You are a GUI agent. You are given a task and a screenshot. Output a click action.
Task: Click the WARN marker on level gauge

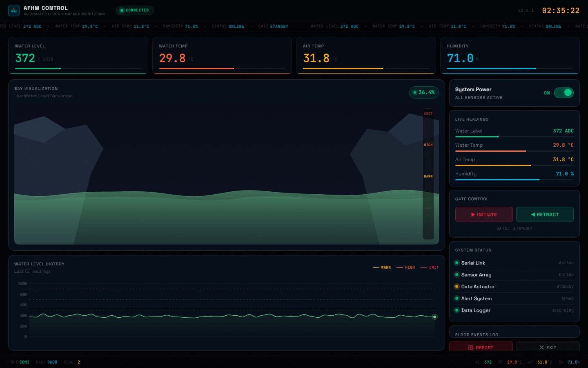click(428, 177)
